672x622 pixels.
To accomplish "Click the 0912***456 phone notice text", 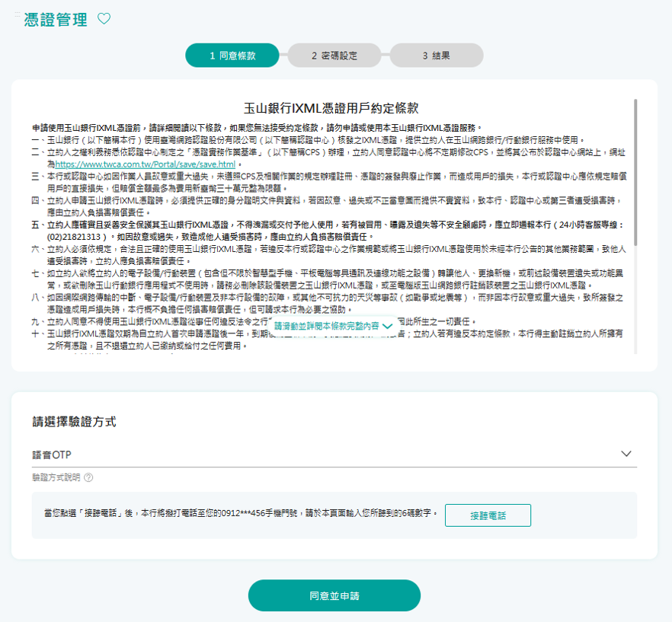I will click(242, 513).
